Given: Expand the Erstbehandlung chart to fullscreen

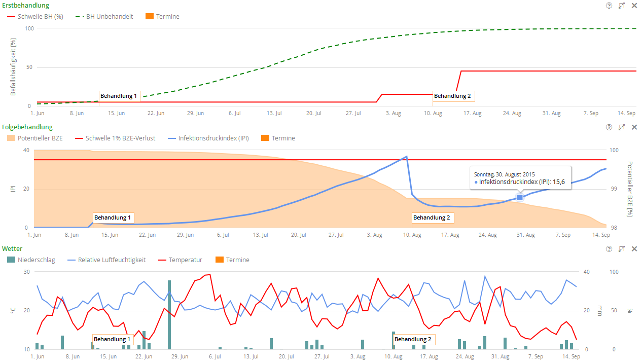Looking at the screenshot, I should 622,6.
